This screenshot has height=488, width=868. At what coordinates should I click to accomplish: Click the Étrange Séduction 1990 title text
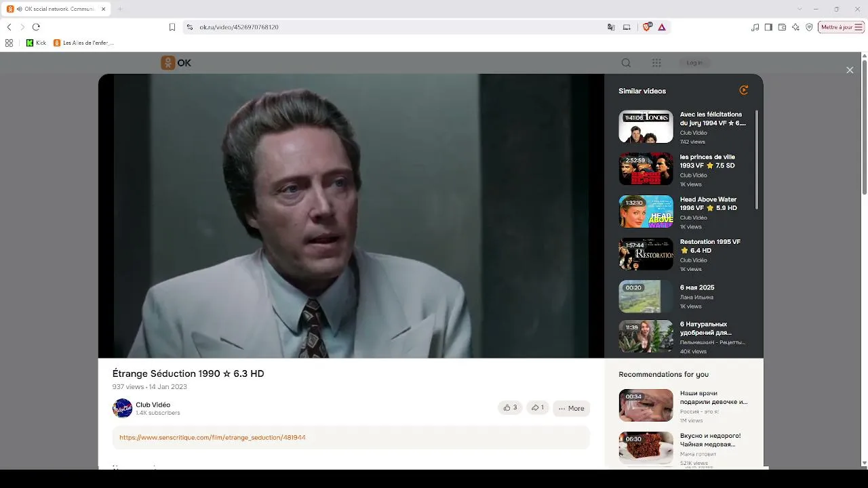[x=188, y=373]
